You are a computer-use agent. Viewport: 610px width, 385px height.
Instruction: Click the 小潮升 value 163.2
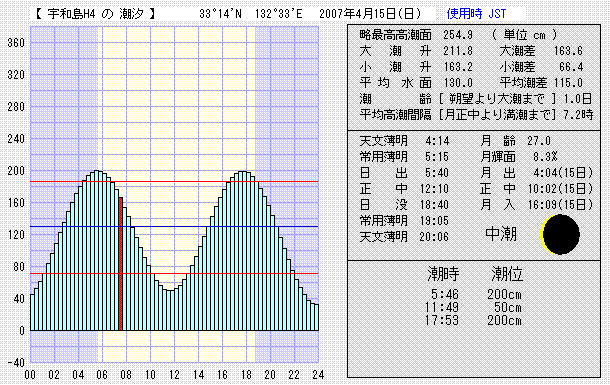click(x=458, y=67)
